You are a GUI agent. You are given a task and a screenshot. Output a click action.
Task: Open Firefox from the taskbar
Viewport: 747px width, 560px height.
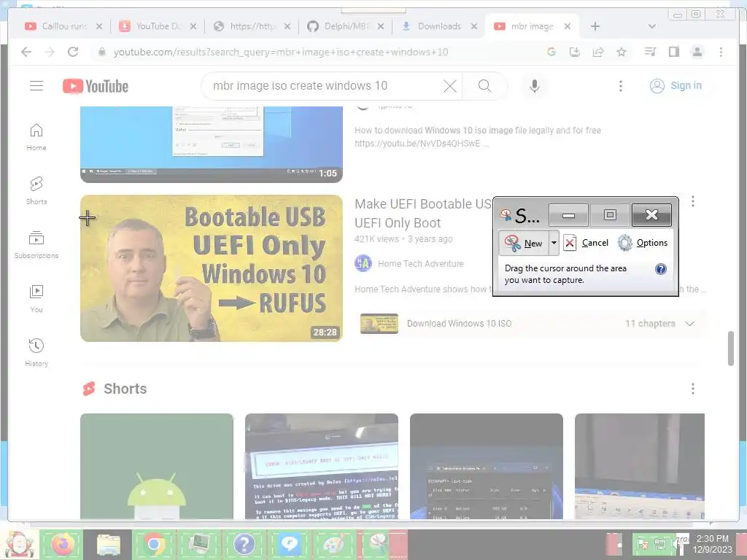coord(63,544)
